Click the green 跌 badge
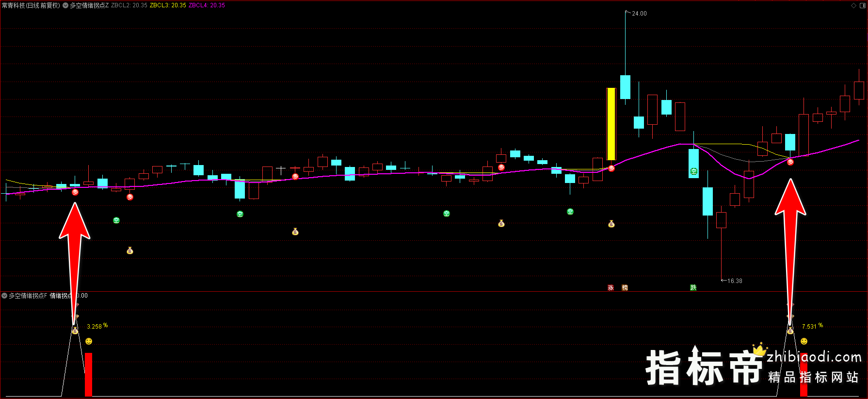The width and height of the screenshot is (868, 399). 693,288
